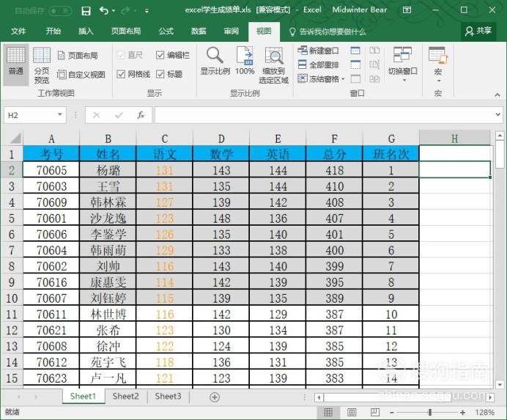This screenshot has width=507, height=420.
Task: Click the horizontal scrollbar right arrow
Action: click(491, 397)
